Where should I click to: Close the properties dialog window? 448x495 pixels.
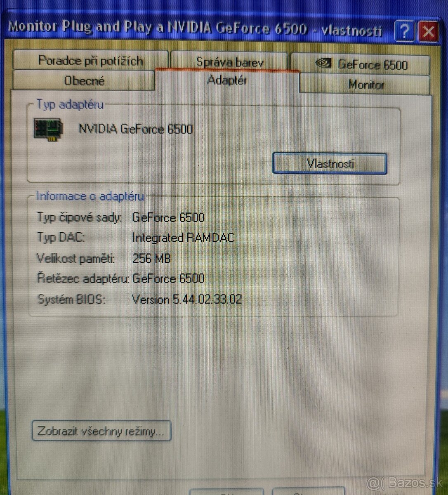point(428,32)
